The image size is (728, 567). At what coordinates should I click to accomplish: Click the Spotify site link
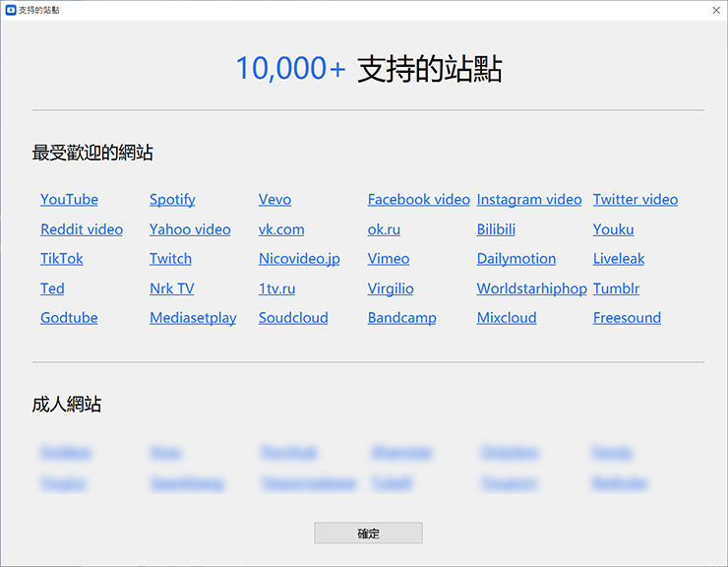172,200
